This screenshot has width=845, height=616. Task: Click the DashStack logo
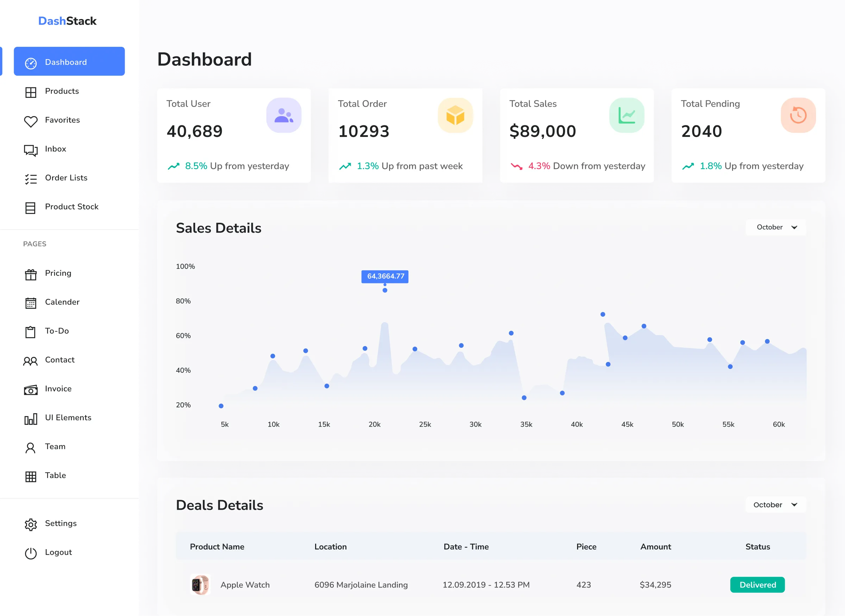(68, 21)
